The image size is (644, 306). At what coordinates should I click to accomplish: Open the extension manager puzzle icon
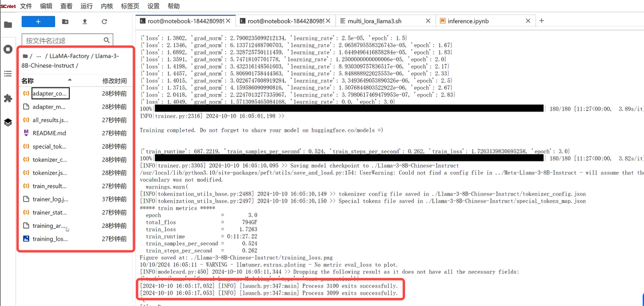(8, 98)
